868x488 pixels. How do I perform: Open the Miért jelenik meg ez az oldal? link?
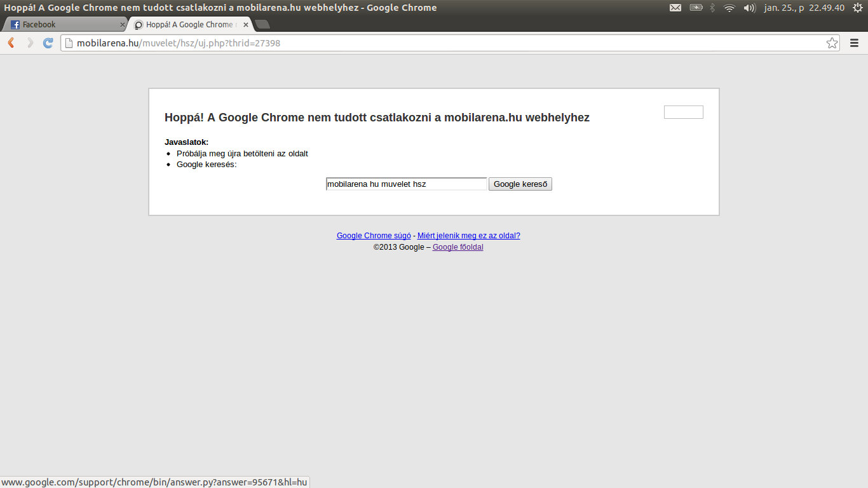pyautogui.click(x=468, y=236)
